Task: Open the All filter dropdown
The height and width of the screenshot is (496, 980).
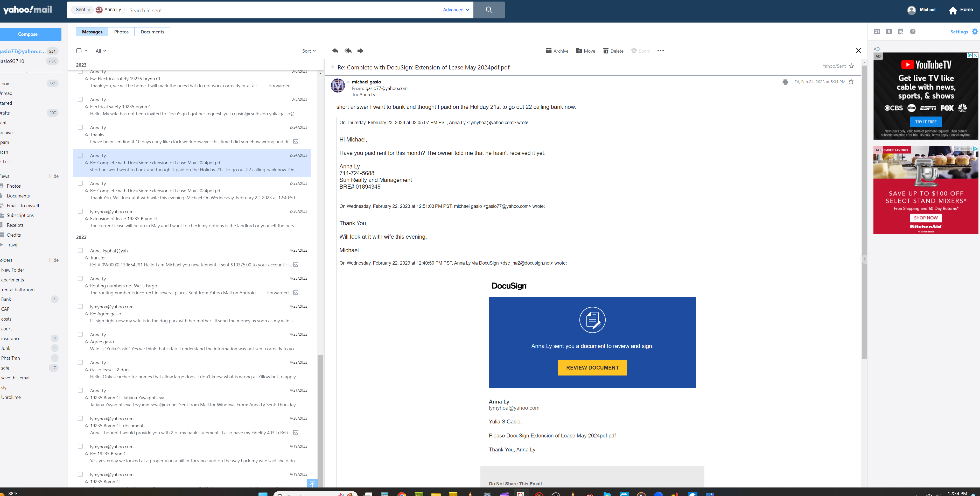Action: click(100, 51)
